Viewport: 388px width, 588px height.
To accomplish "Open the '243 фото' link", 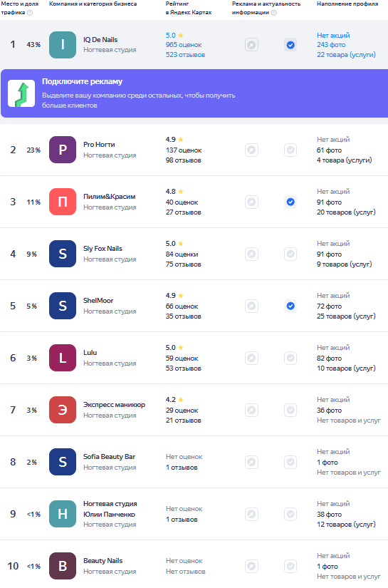I will tap(331, 45).
